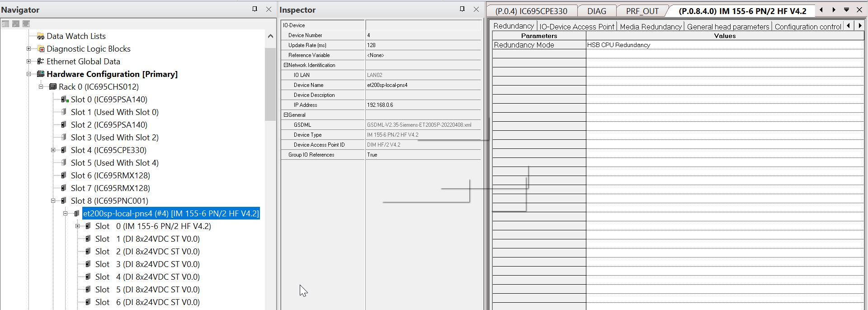Viewport: 868px width, 310px height.
Task: Click Slot 7 (IC695RMX128) module icon
Action: 64,188
